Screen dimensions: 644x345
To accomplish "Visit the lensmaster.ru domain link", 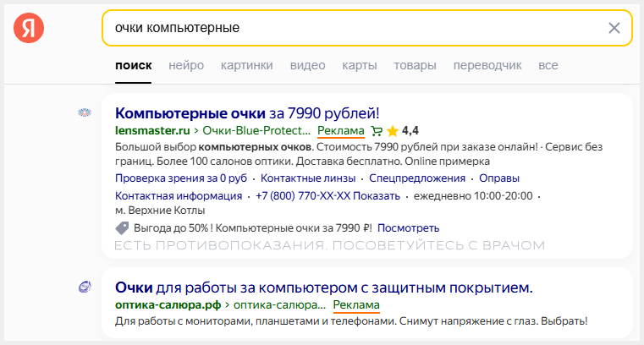I will point(152,130).
